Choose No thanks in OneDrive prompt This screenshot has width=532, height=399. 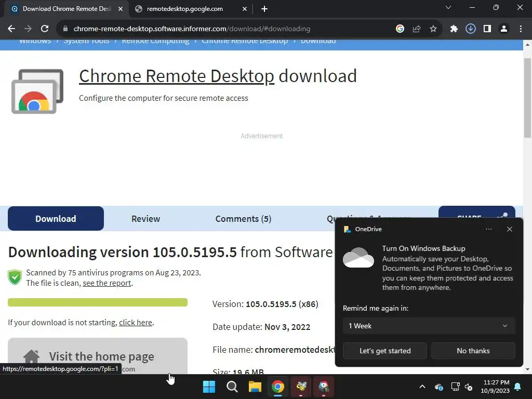(x=473, y=351)
